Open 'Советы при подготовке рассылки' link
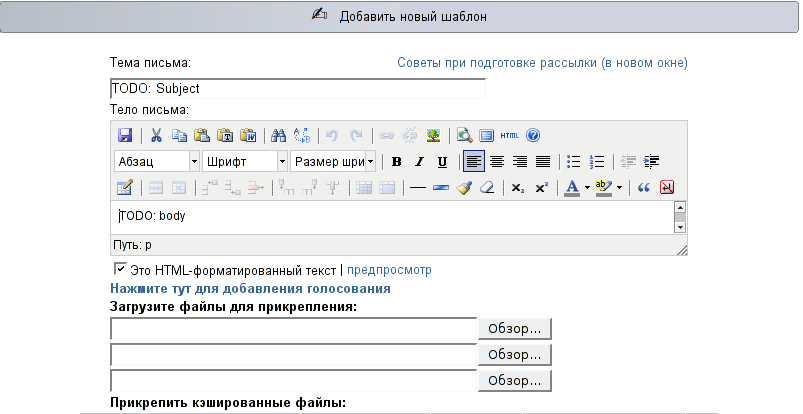The image size is (803, 414). click(x=542, y=63)
